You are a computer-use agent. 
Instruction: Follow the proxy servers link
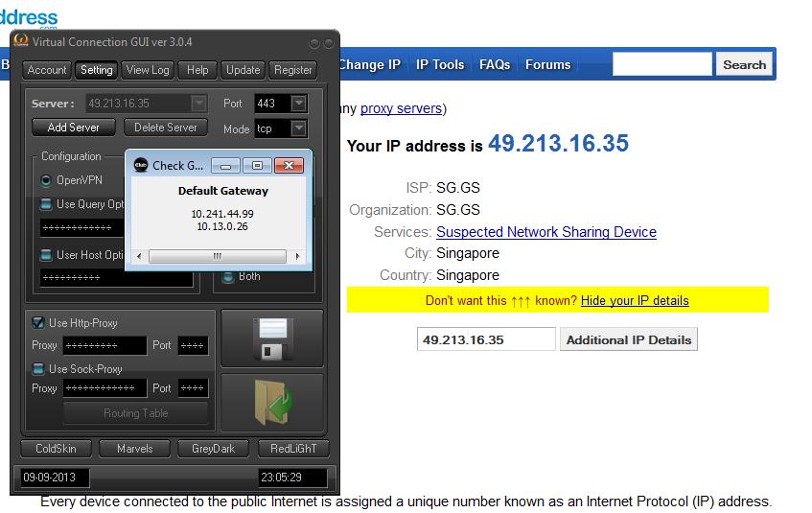pos(401,108)
